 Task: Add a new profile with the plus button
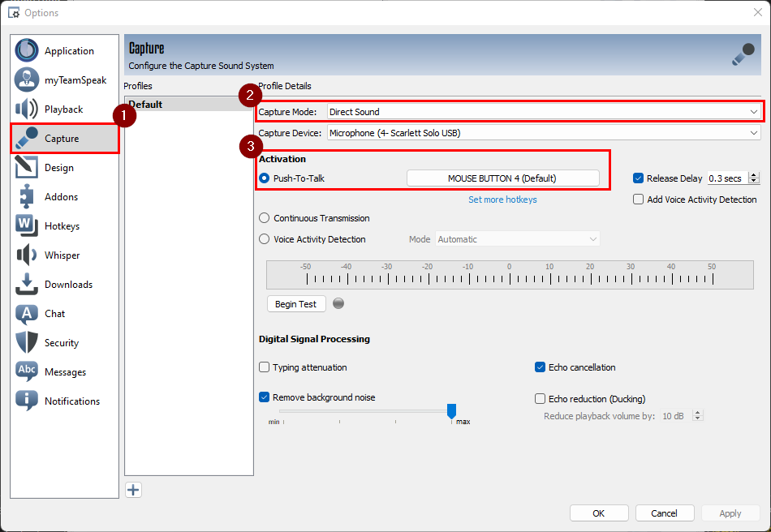[x=133, y=490]
